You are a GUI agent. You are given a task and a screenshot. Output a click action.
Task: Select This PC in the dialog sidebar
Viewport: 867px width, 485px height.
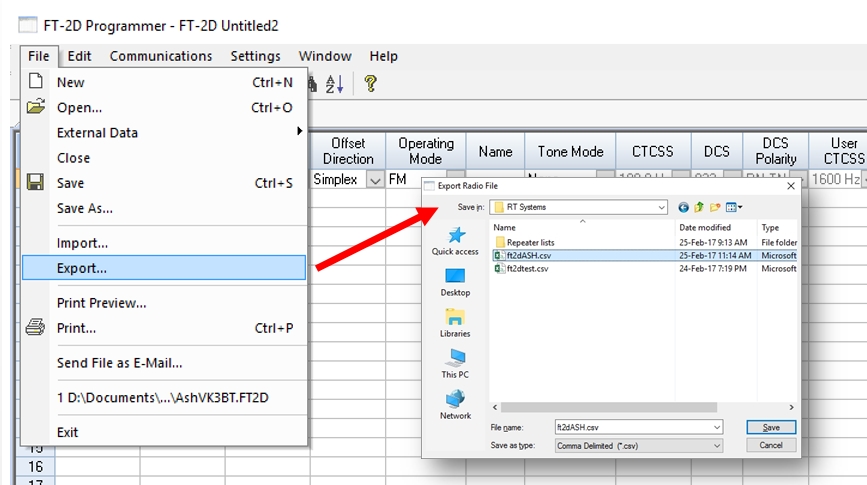click(455, 364)
